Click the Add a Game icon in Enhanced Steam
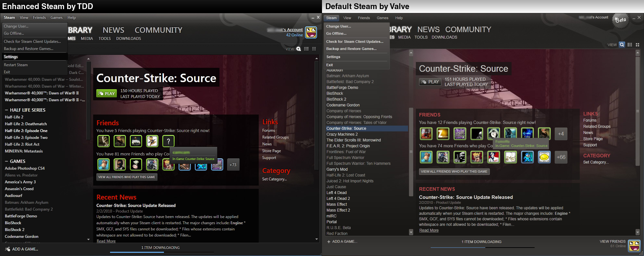Image resolution: width=644 pixels, height=256 pixels. pyautogui.click(x=7, y=249)
